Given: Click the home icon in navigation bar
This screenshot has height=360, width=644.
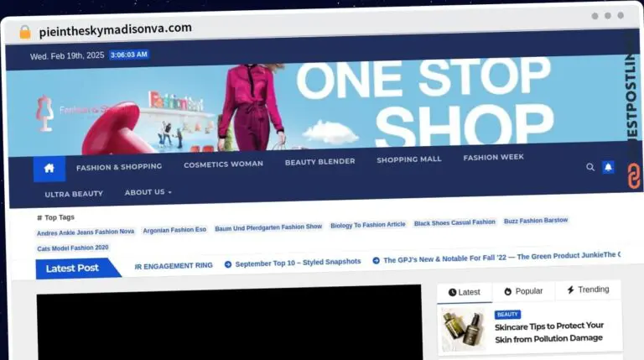Looking at the screenshot, I should tap(49, 169).
